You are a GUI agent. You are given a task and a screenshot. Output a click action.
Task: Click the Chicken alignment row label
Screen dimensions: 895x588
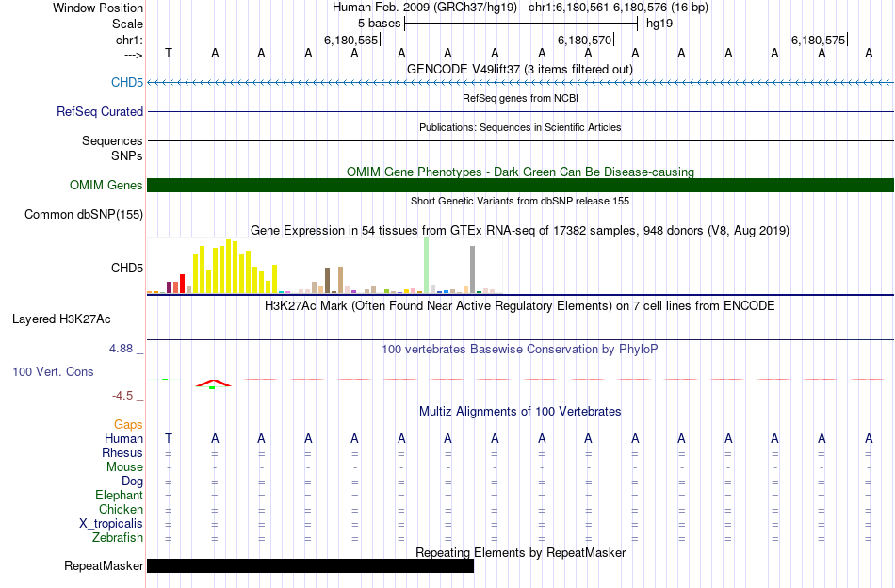[121, 509]
